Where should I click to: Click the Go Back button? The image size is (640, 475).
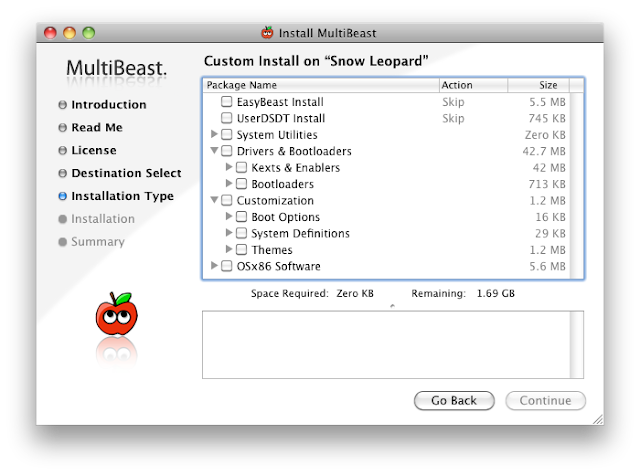pos(454,401)
